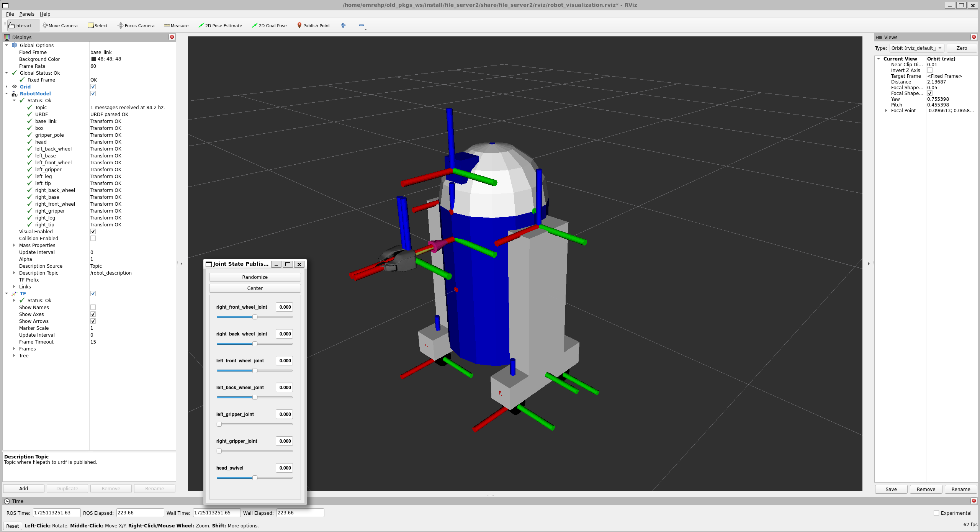Click Center button in Joint State Publisher

[254, 288]
